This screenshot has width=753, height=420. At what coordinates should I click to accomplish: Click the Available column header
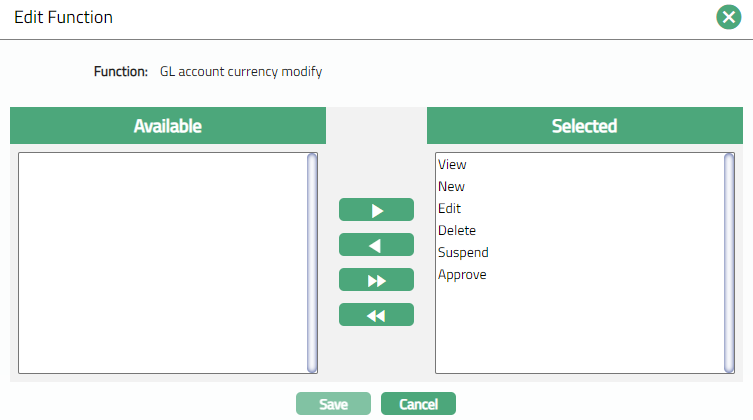click(x=168, y=126)
